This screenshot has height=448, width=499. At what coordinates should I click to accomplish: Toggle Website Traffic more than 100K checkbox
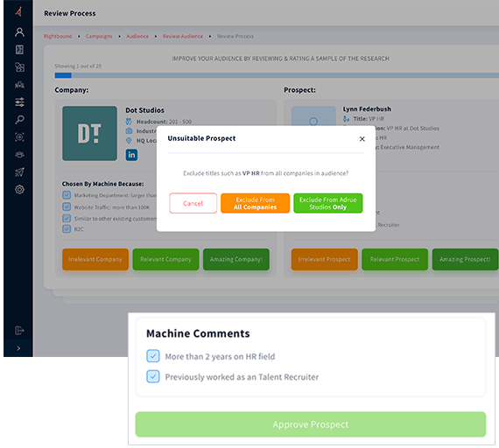[x=67, y=206]
